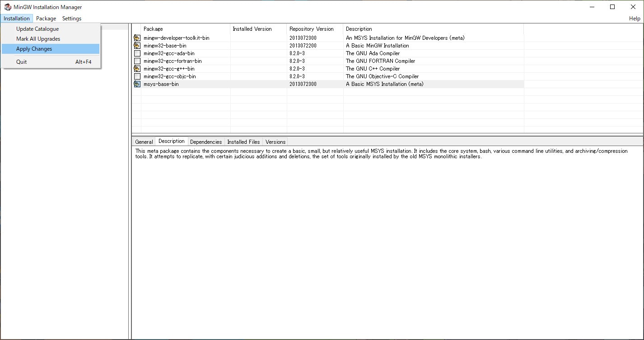Select the msys-base-bin package name
644x340 pixels.
(x=161, y=84)
